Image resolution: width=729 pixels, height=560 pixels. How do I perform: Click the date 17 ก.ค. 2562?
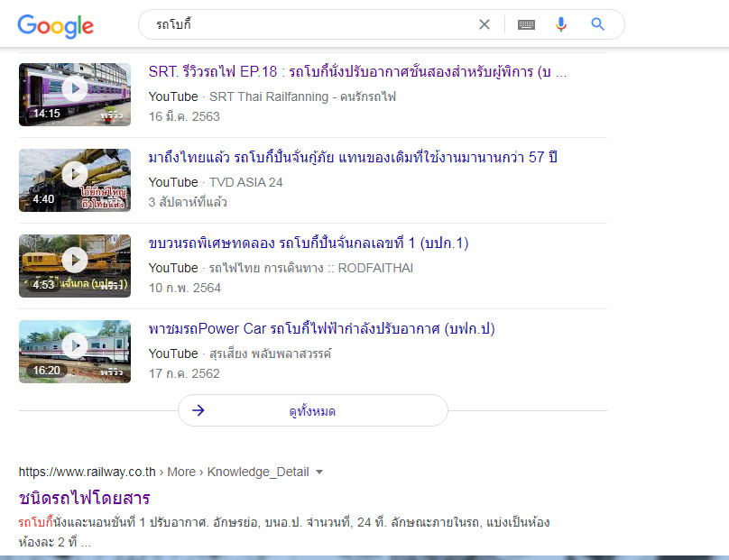184,373
